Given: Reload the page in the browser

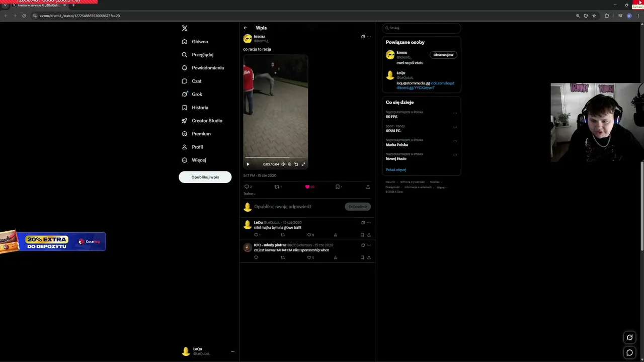Looking at the screenshot, I should (24, 16).
